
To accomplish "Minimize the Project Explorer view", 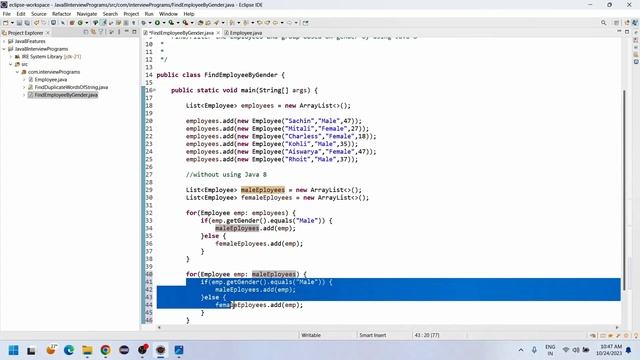I will point(127,32).
